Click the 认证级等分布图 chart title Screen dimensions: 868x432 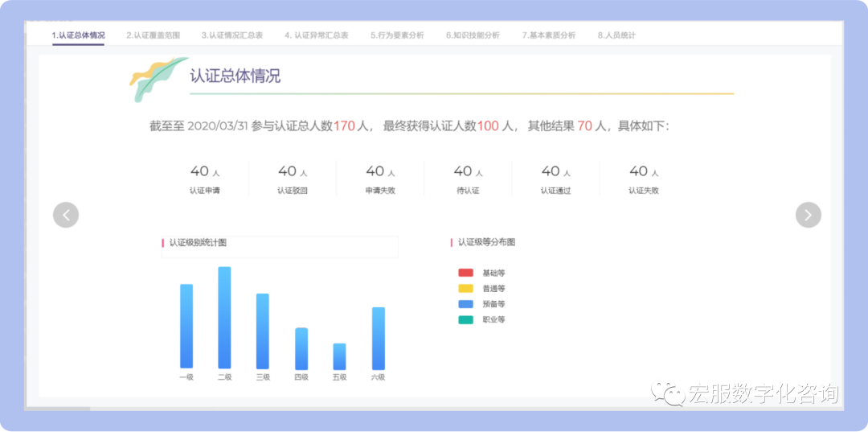tap(486, 243)
